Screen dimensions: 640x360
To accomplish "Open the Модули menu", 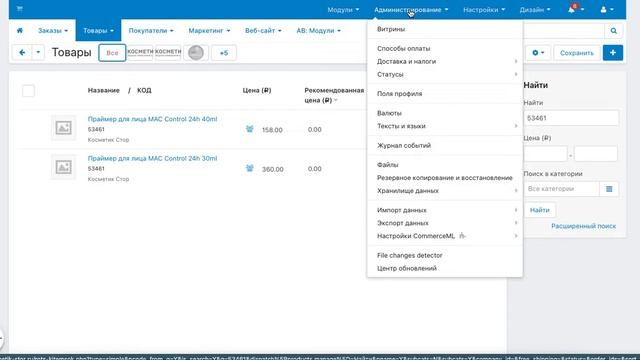I will (343, 9).
